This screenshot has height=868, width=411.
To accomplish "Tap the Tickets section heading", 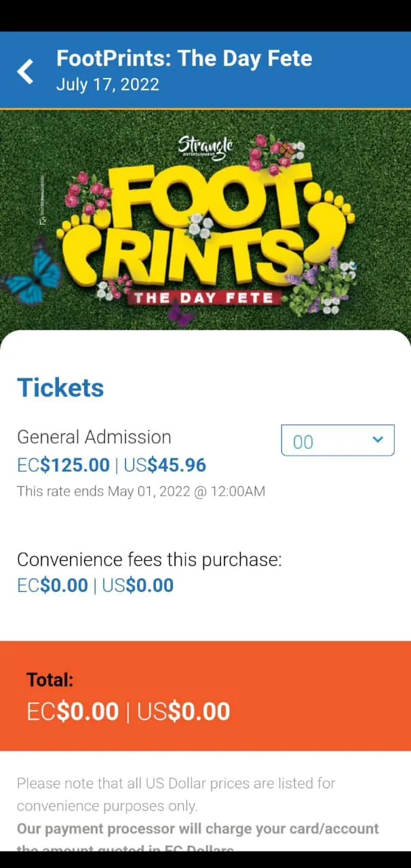I will [x=60, y=387].
